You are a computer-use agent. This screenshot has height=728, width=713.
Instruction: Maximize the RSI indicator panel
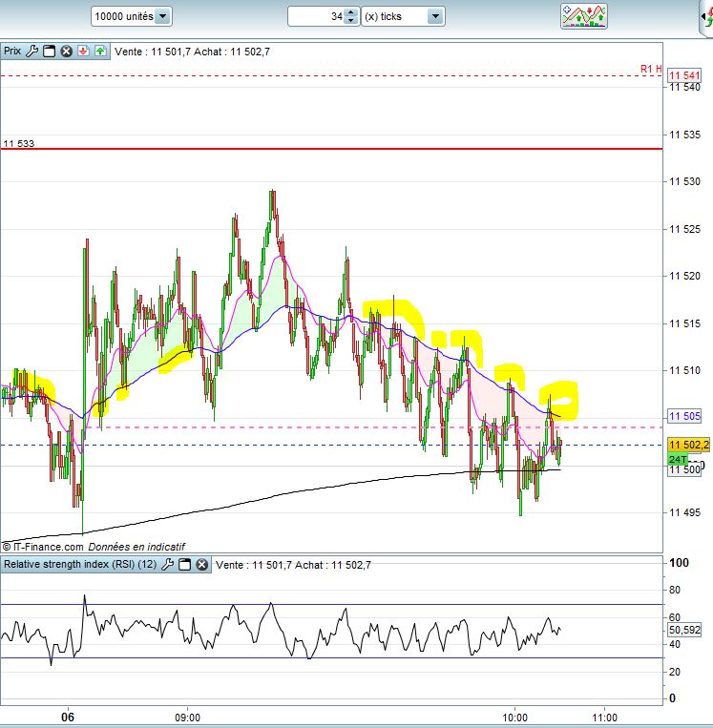tap(185, 565)
